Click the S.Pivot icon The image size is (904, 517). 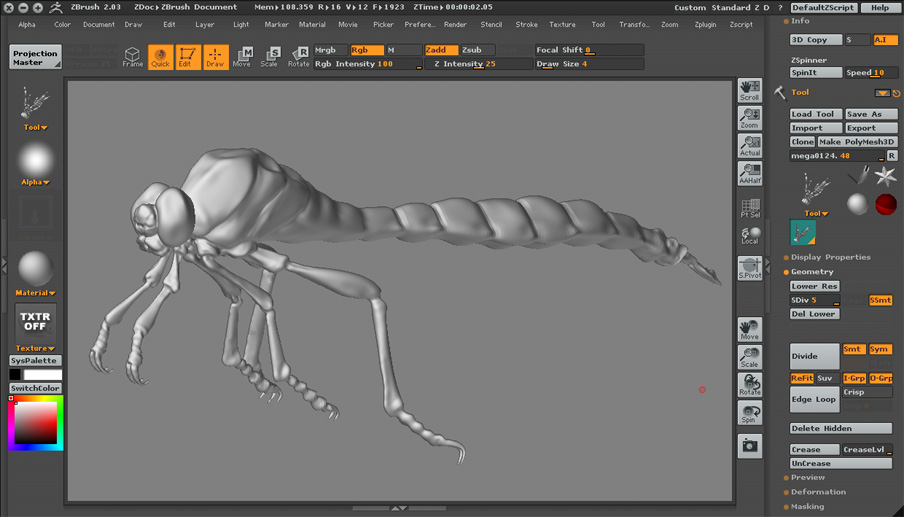pos(749,269)
